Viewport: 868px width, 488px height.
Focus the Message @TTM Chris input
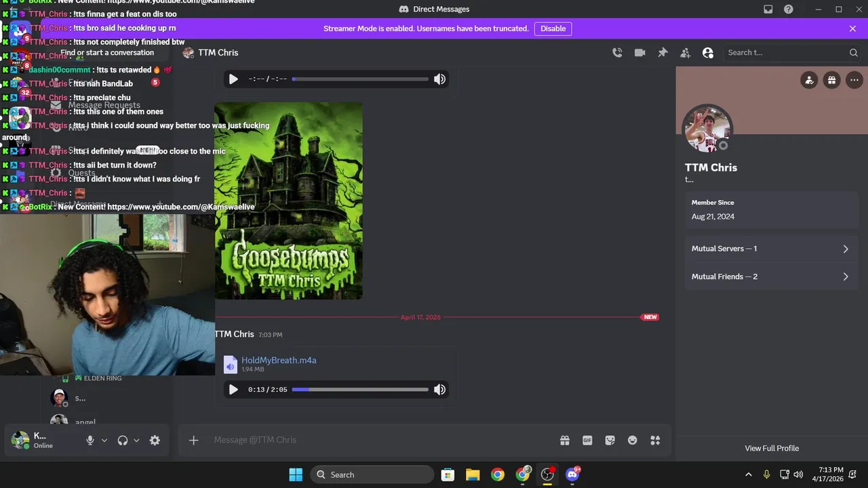coord(380,440)
